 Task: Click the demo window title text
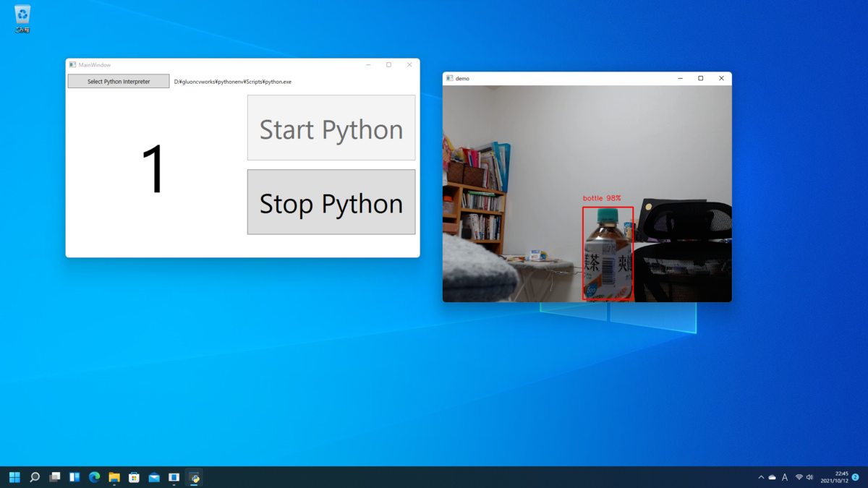(462, 78)
